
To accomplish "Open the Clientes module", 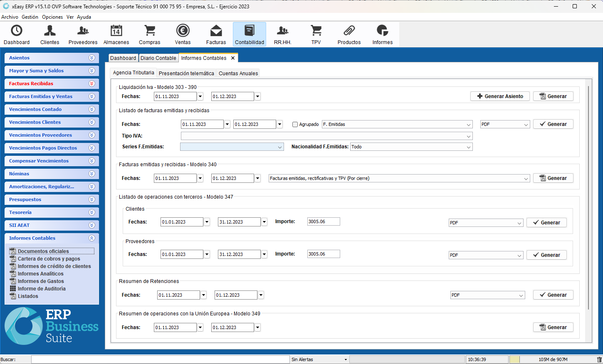I will [x=50, y=34].
